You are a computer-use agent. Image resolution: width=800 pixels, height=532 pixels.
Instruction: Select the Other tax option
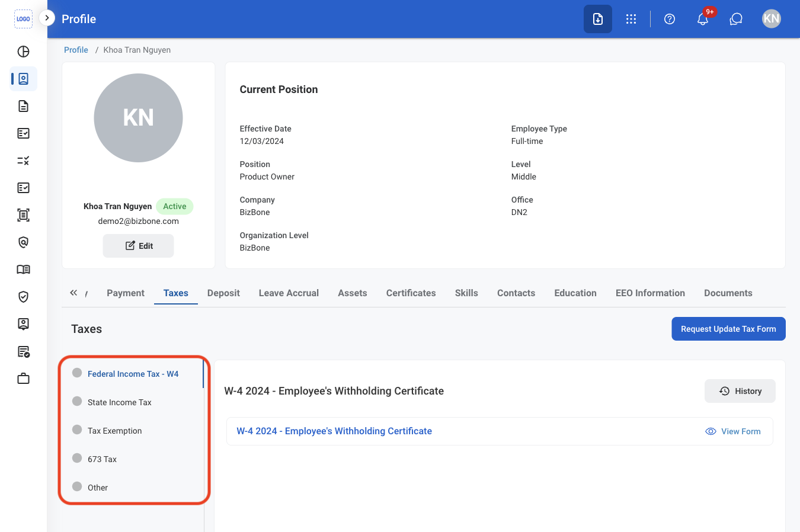[98, 488]
